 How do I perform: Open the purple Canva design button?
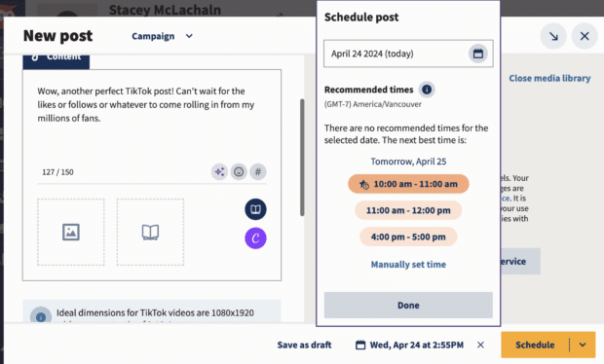point(255,238)
